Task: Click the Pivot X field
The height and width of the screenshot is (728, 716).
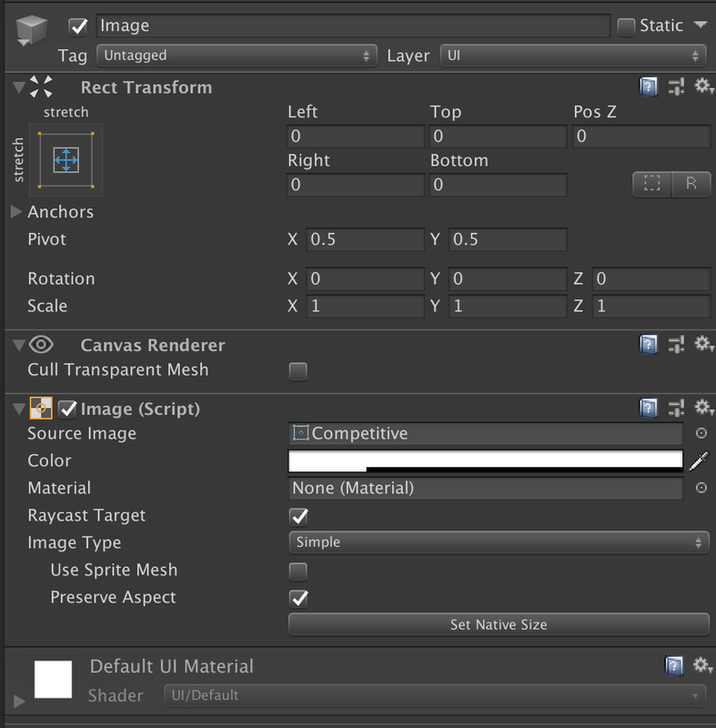Action: tap(365, 239)
